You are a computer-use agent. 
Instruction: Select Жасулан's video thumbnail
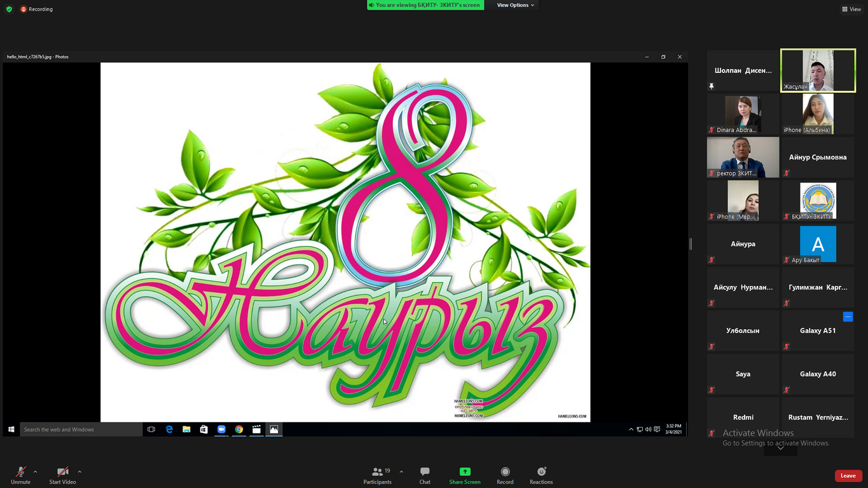818,71
